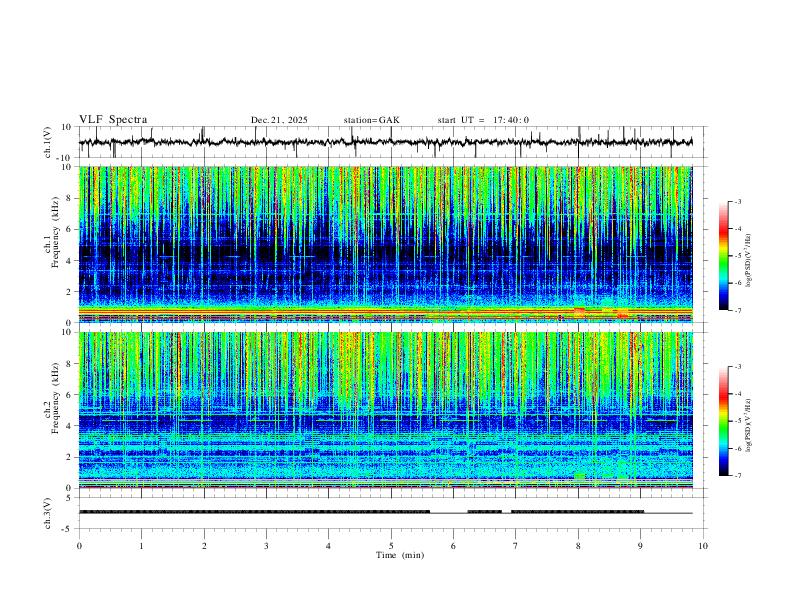Click the "4" kHz tick of ch.2 spectrogram

pyautogui.click(x=70, y=426)
